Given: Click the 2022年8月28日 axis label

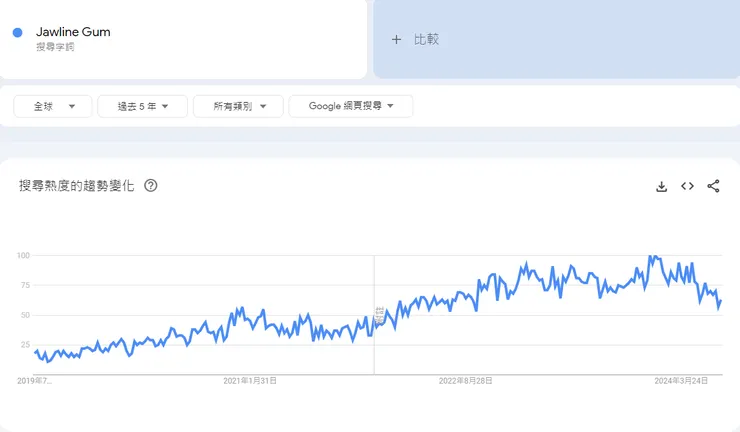Looking at the screenshot, I should tap(465, 381).
